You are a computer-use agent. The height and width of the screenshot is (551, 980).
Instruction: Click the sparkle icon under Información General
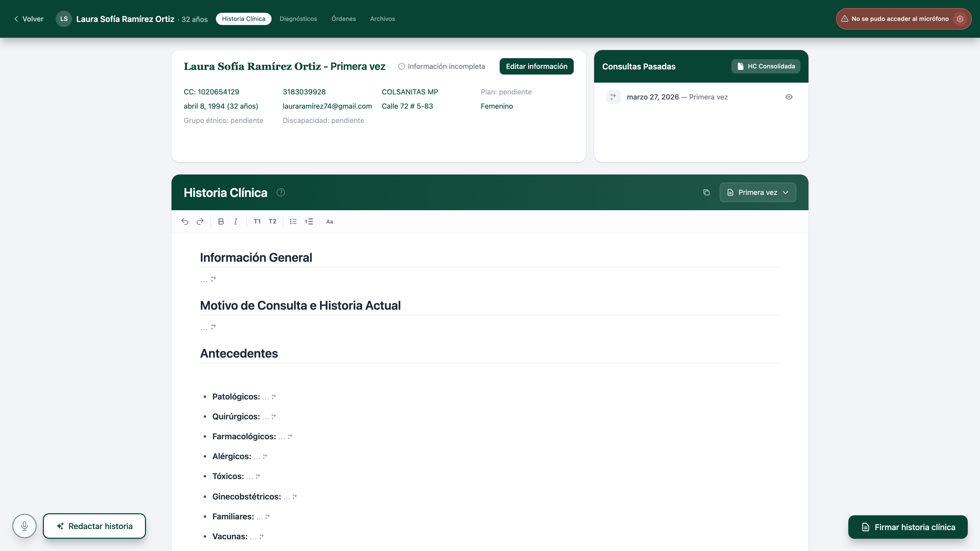[213, 279]
